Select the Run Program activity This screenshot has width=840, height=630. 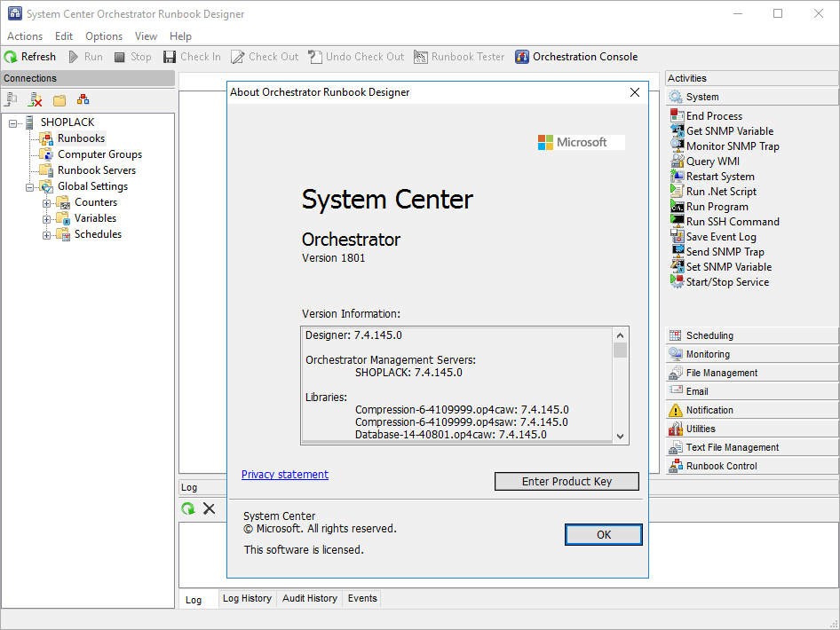pyautogui.click(x=709, y=207)
